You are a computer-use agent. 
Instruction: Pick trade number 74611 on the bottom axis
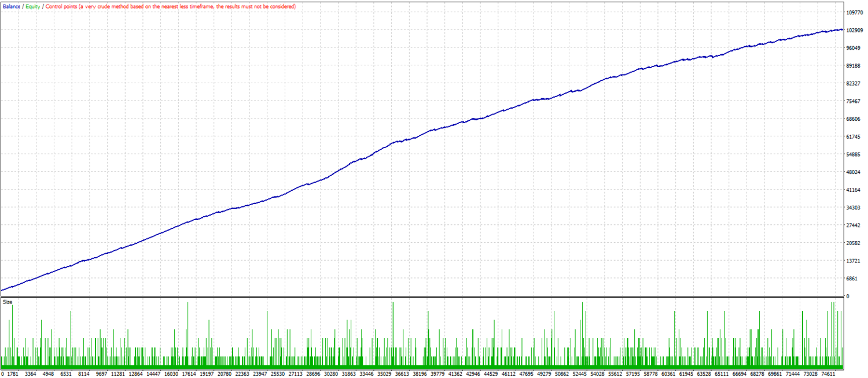[x=828, y=374]
